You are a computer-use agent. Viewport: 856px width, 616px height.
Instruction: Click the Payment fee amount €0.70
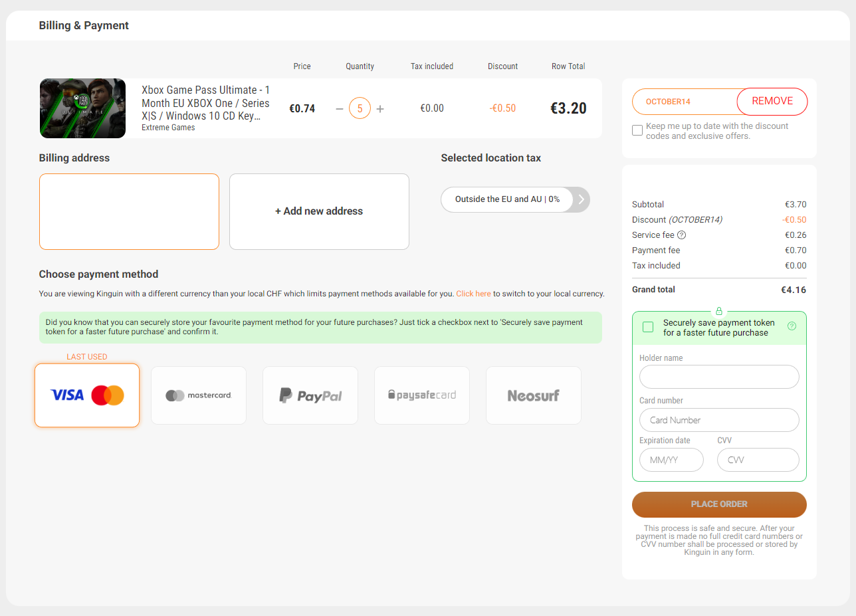(x=796, y=251)
